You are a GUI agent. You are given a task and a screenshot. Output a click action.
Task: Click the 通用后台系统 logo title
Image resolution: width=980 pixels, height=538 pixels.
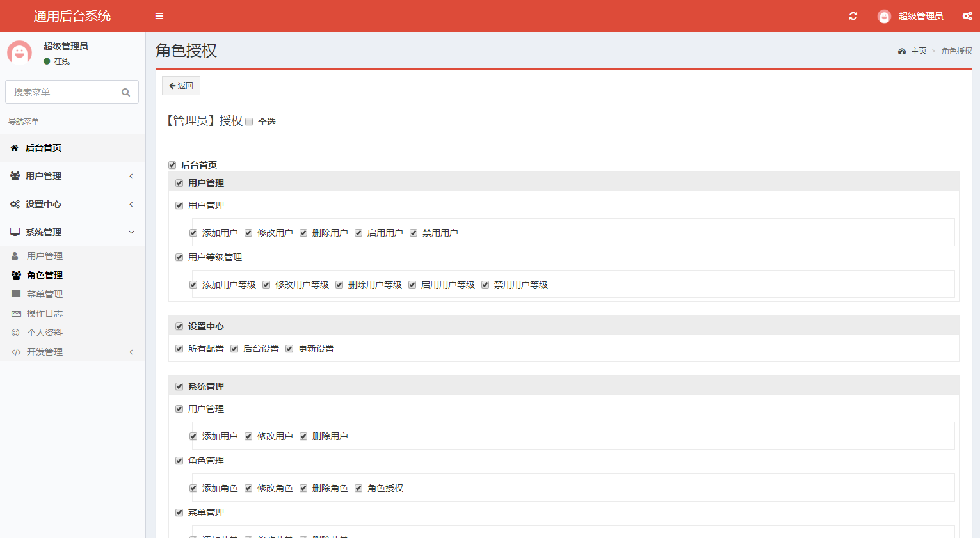click(x=72, y=16)
